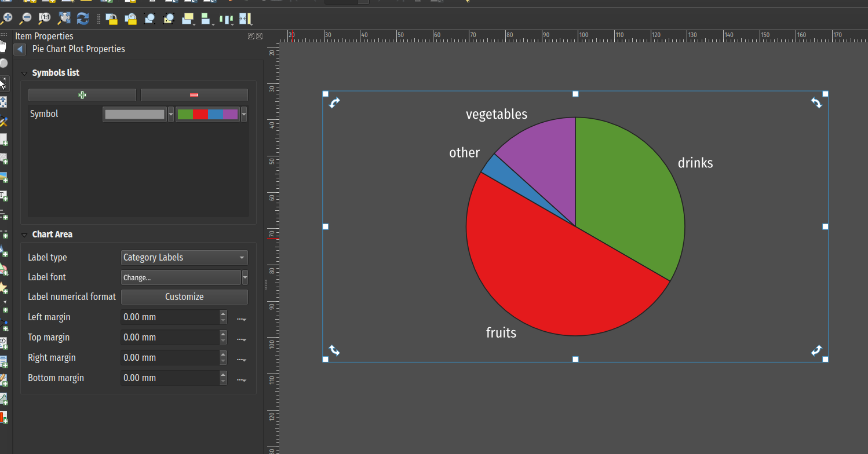Open the color ramp dropdown arrow
Screen dimensions: 868x454
pyautogui.click(x=244, y=115)
